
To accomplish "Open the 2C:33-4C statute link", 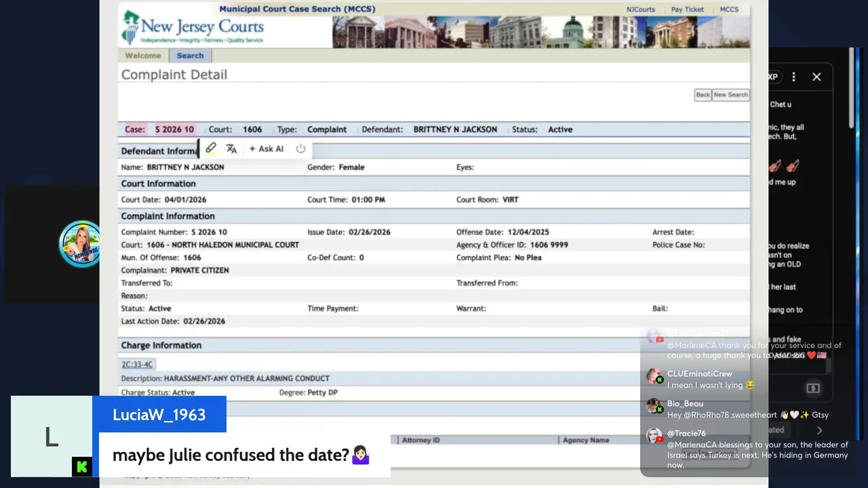I will click(137, 365).
